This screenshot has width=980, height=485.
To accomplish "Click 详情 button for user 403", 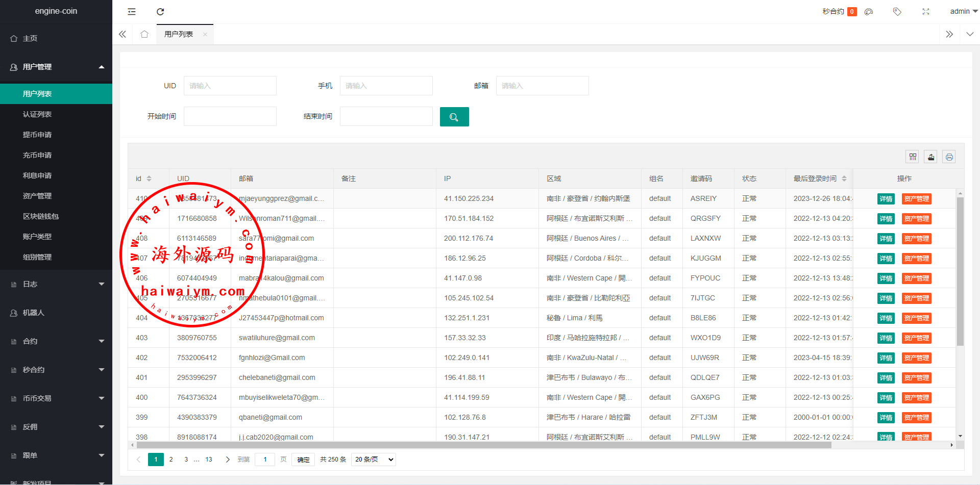I will click(886, 338).
